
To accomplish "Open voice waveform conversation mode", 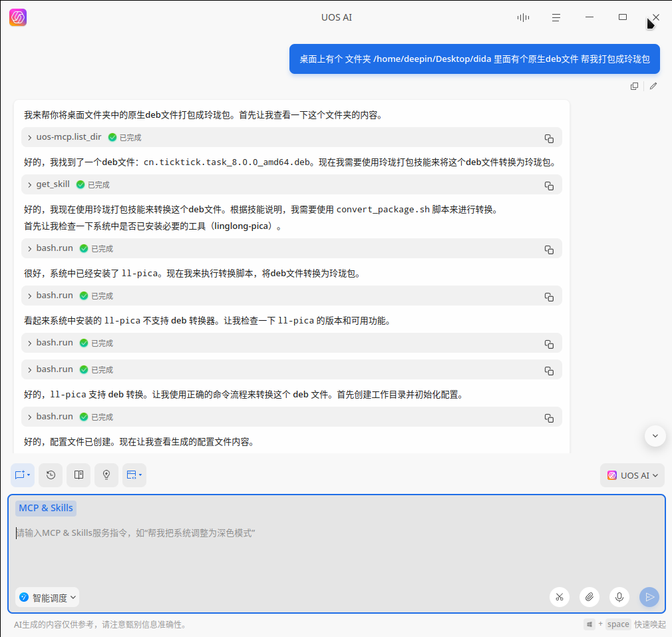I will (x=523, y=17).
